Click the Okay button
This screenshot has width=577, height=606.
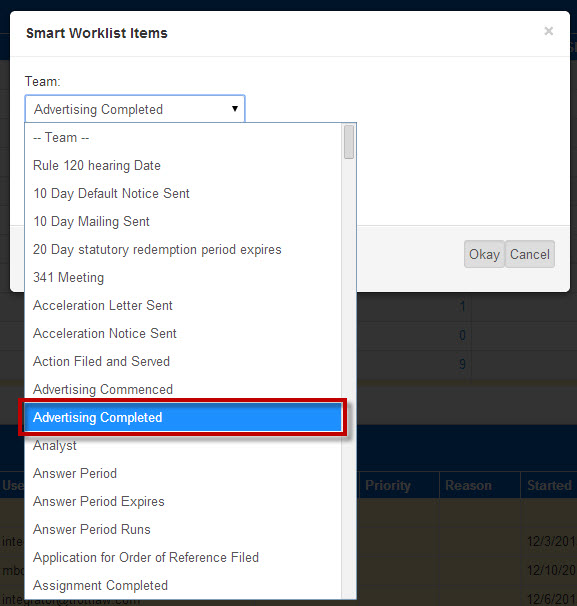point(484,254)
